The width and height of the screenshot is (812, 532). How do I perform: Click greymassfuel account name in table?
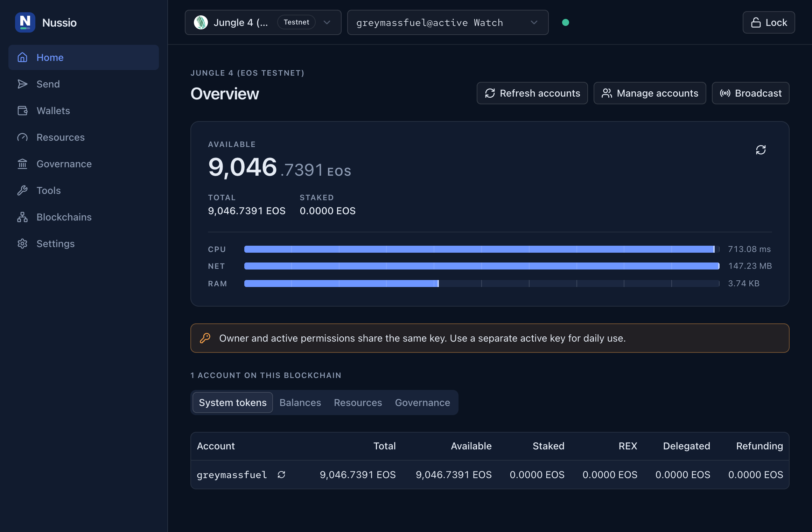232,475
